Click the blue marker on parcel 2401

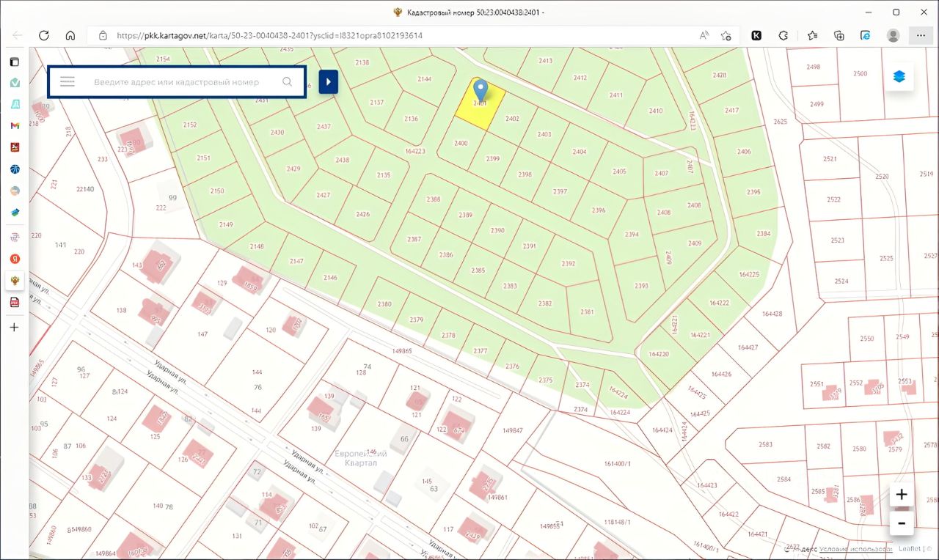click(x=481, y=90)
